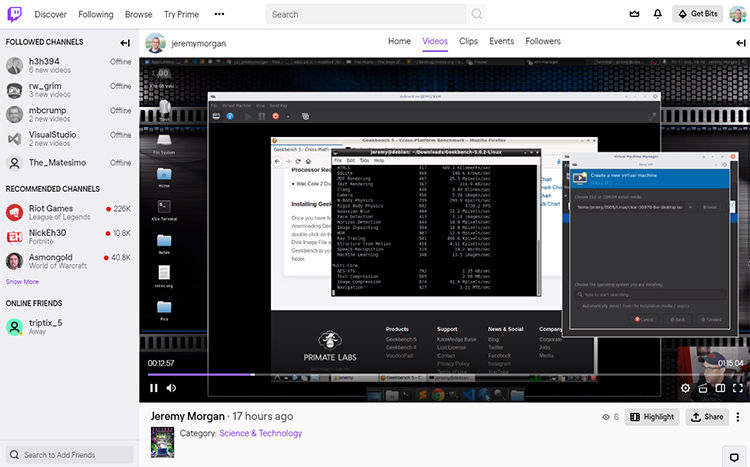Go to Discover
Image resolution: width=750 pixels, height=467 pixels.
tap(51, 14)
